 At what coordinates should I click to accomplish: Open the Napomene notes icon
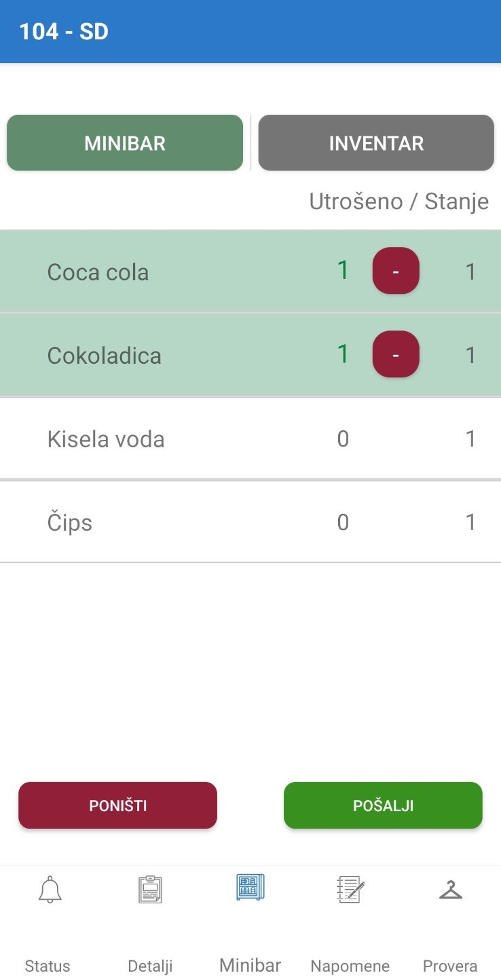[x=350, y=889]
